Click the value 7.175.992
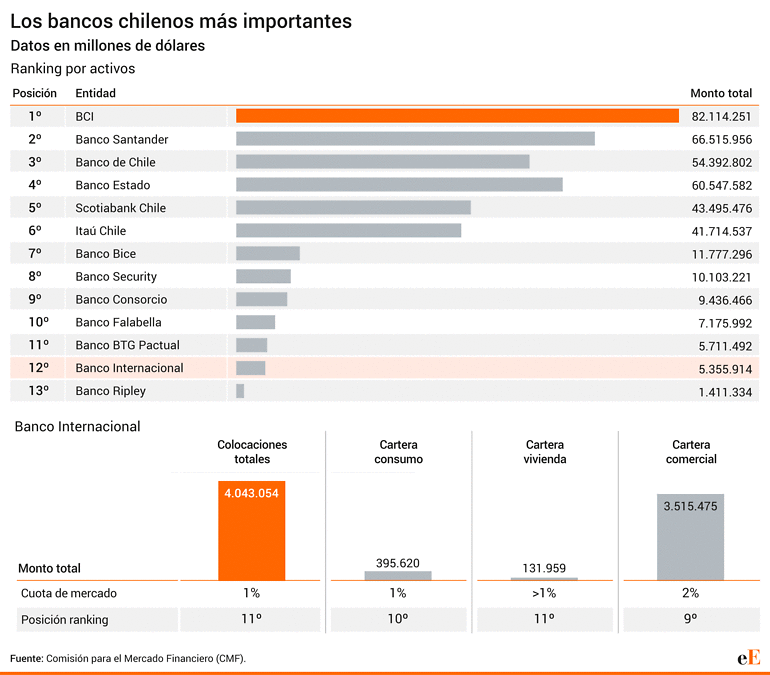770x675 pixels. pos(725,323)
